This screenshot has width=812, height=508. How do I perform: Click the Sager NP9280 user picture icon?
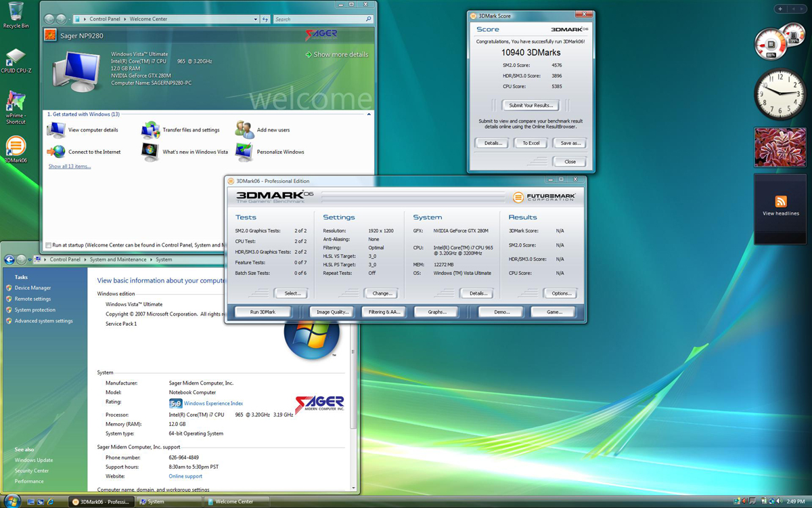tap(49, 35)
